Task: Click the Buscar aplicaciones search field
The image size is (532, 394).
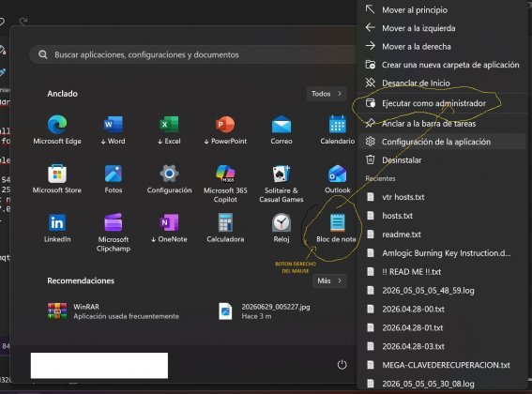Action: pos(193,54)
